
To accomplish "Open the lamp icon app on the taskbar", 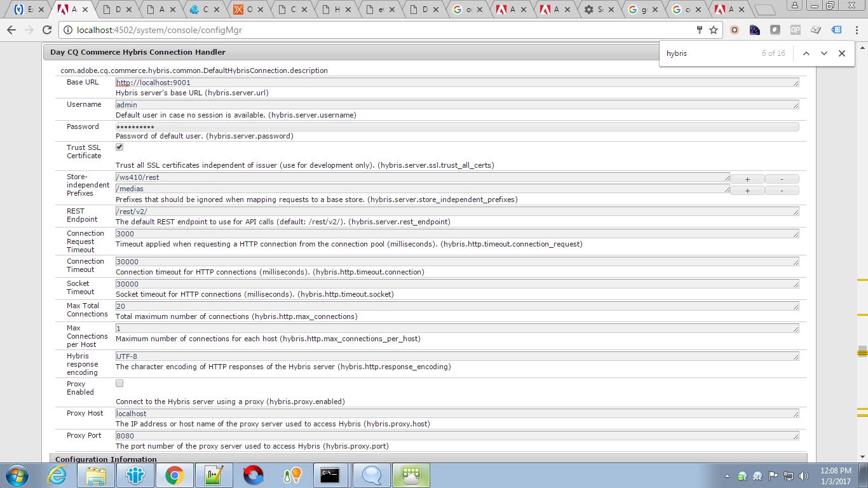I will (292, 475).
